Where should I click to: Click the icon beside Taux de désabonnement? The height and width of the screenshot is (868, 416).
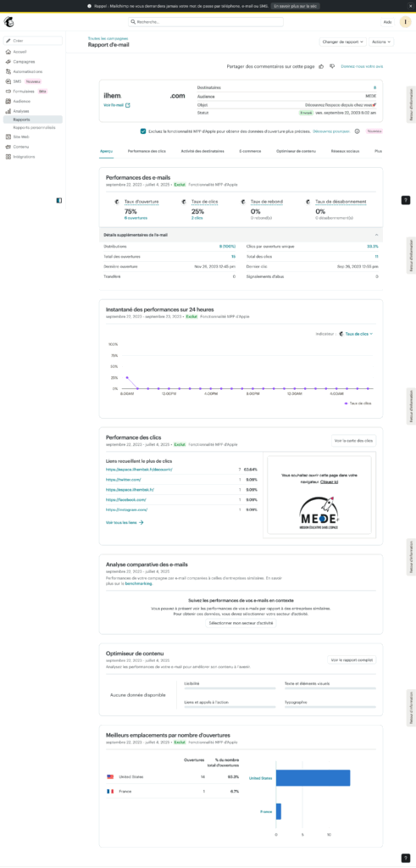pyautogui.click(x=308, y=202)
